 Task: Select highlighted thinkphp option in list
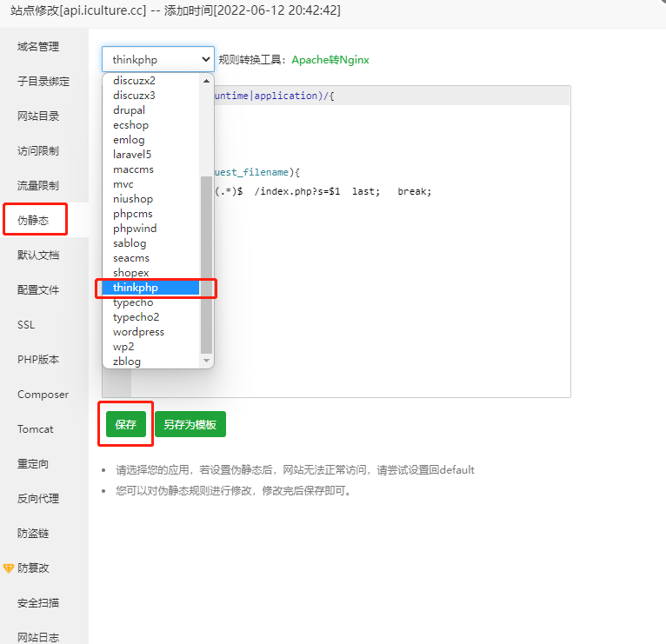[x=150, y=288]
